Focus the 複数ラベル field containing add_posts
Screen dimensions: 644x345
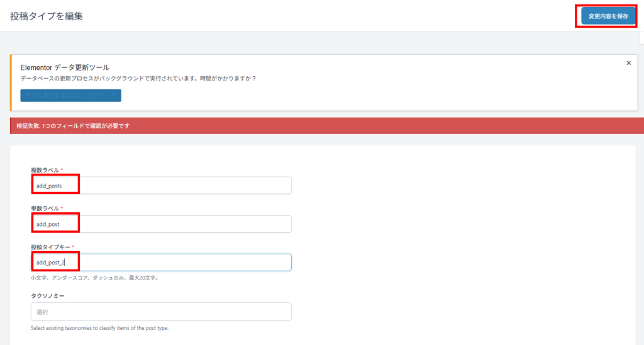point(161,185)
